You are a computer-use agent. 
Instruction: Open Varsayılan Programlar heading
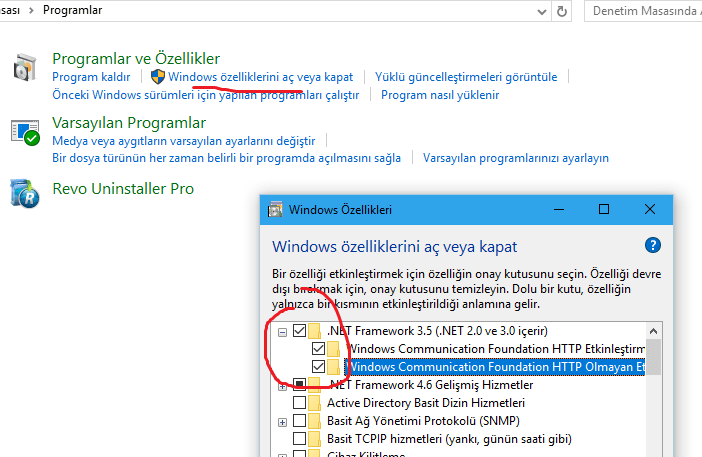(x=129, y=123)
